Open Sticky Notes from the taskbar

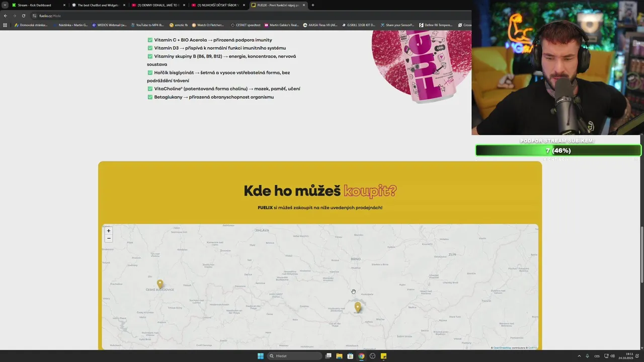tap(383, 356)
